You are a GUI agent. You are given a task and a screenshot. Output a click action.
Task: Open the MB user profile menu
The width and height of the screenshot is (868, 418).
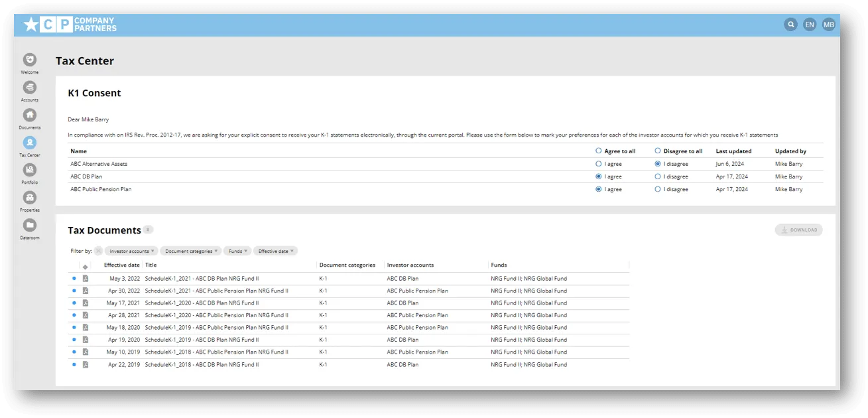(x=828, y=25)
